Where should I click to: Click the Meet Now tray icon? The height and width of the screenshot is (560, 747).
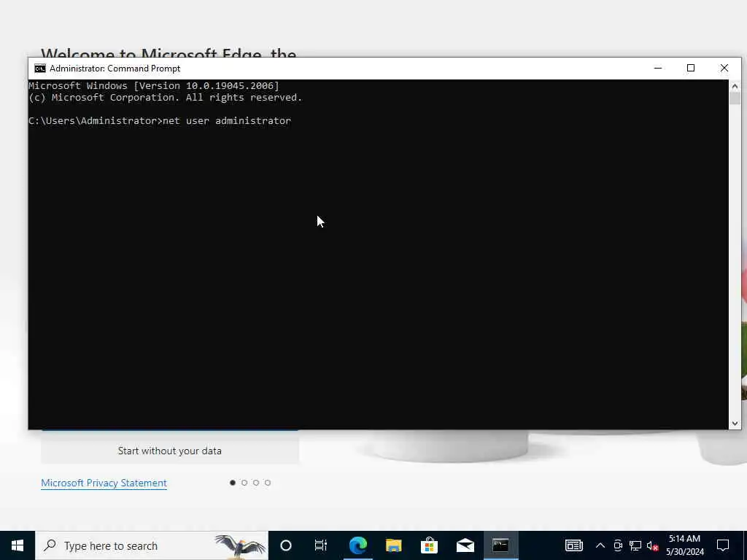[x=618, y=545]
